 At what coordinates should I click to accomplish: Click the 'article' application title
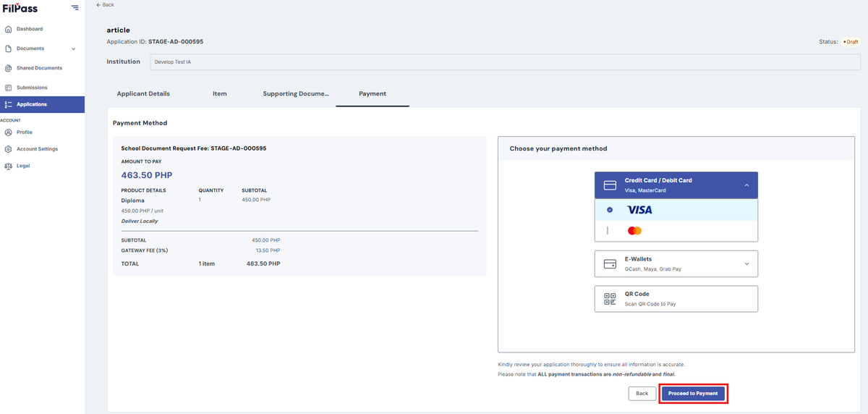coord(118,30)
